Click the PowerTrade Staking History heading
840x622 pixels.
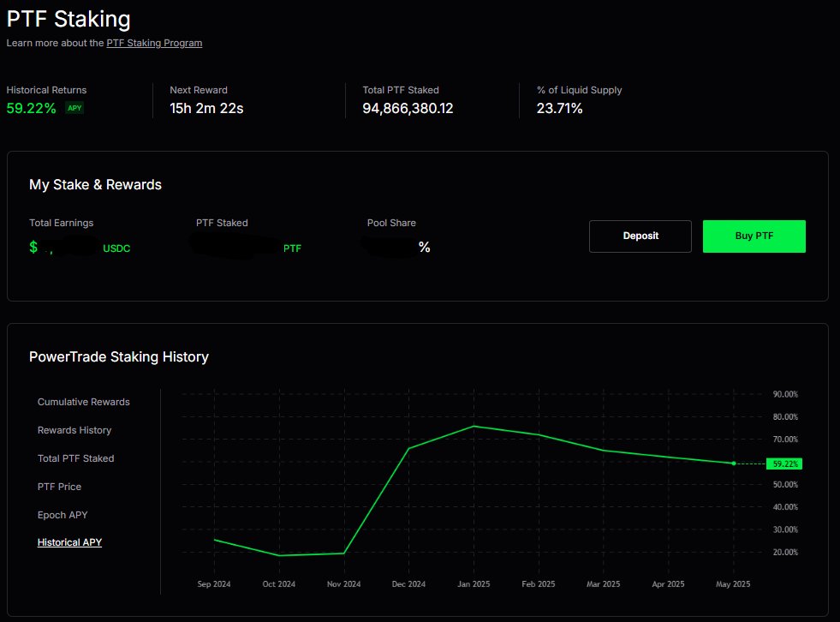[119, 356]
